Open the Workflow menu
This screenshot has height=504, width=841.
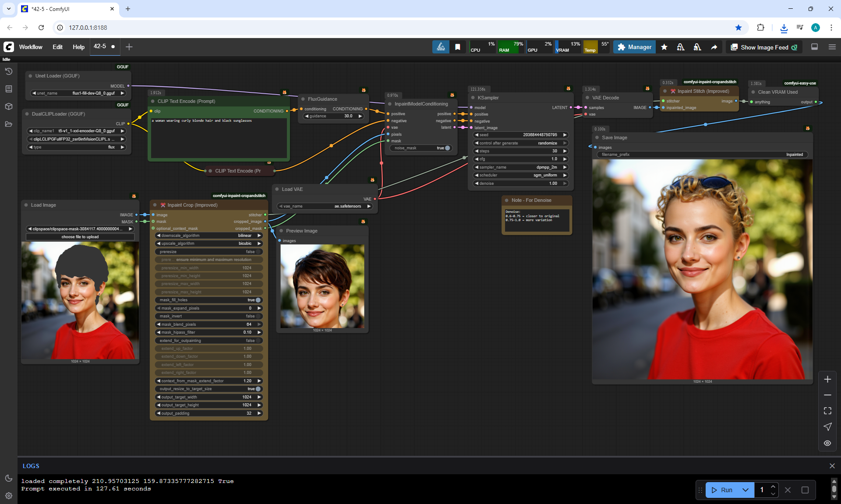click(31, 47)
